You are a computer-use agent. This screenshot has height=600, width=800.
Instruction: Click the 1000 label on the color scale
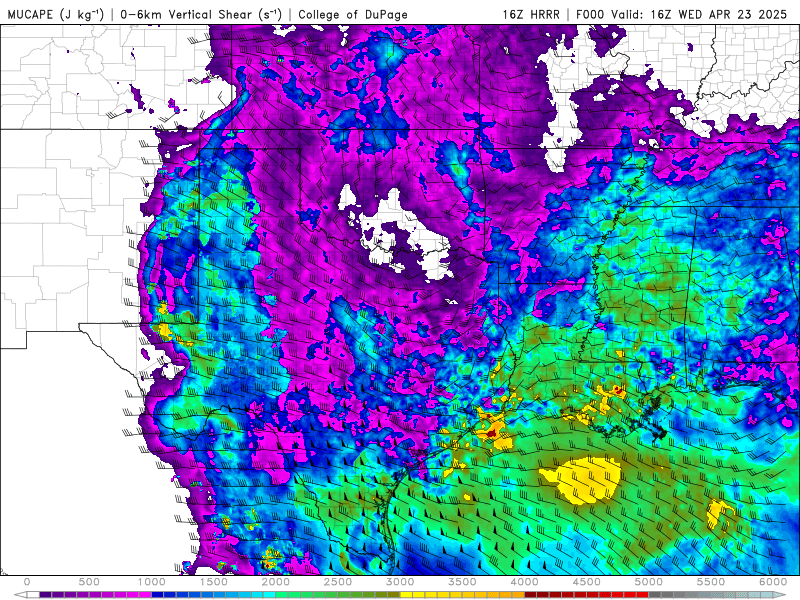coord(152,582)
